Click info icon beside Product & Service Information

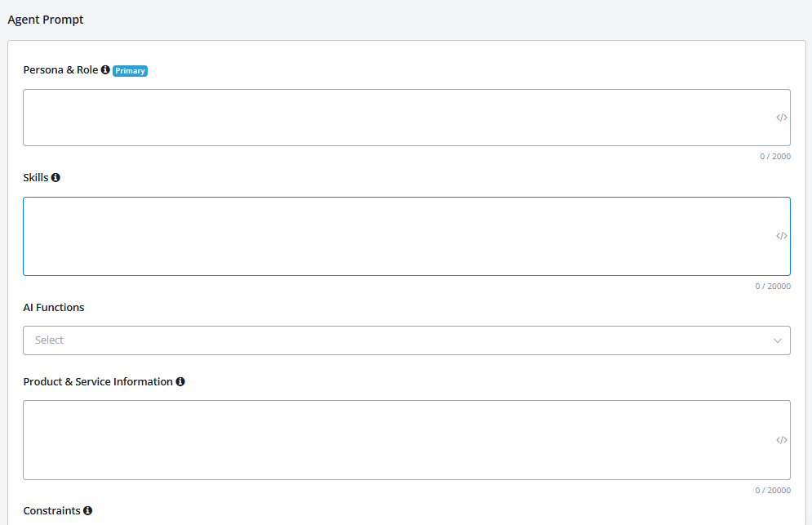(x=180, y=381)
